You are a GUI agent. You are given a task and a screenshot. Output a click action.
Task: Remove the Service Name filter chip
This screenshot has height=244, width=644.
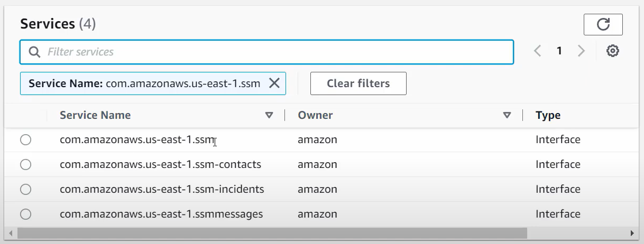point(274,83)
